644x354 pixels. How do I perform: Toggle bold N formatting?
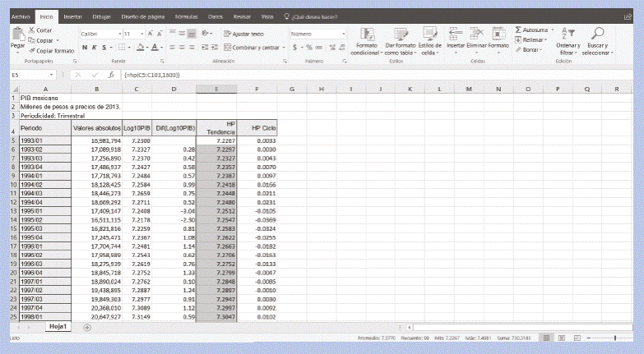point(84,48)
